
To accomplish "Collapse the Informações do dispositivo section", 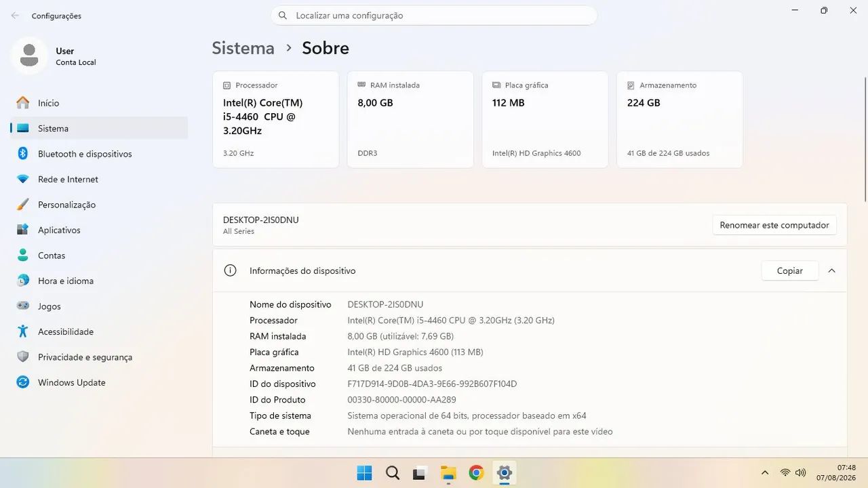I will pos(831,270).
